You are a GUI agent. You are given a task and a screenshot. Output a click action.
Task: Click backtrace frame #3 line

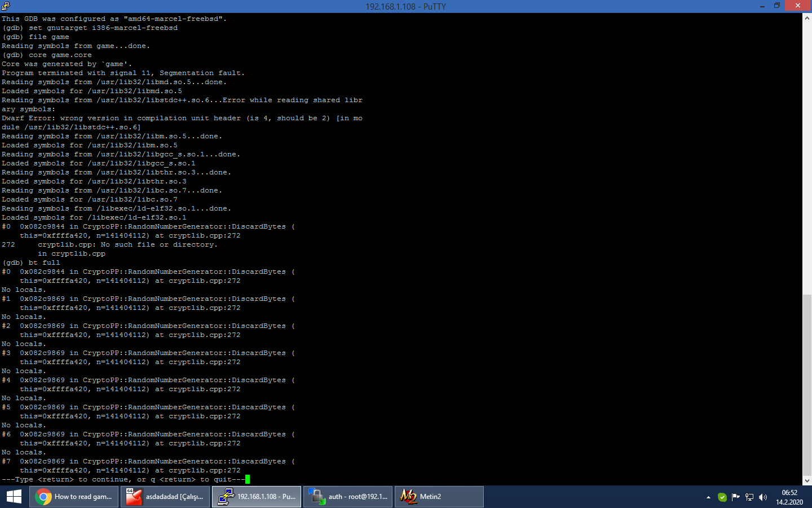pos(148,353)
